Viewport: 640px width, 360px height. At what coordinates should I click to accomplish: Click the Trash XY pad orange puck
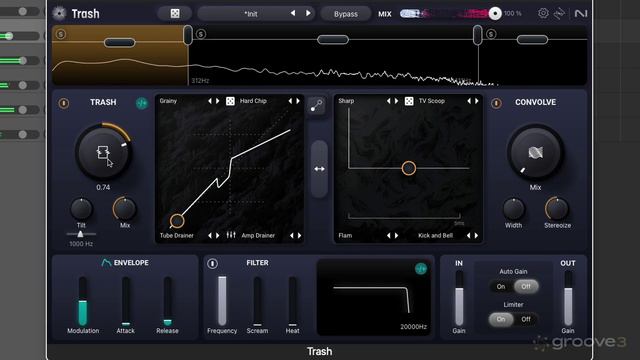pos(177,221)
